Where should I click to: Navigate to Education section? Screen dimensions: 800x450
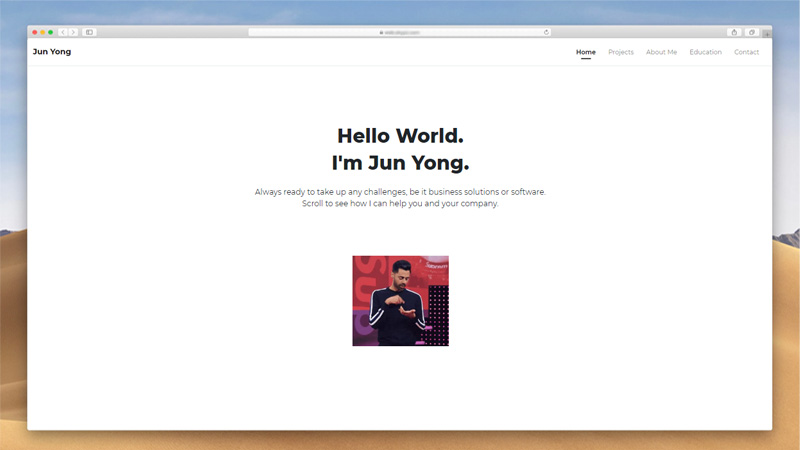tap(705, 52)
